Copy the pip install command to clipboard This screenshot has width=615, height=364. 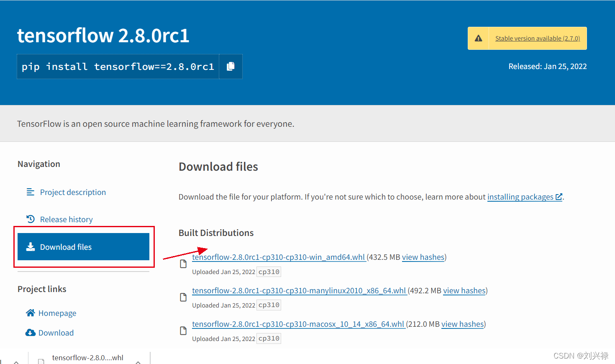[231, 67]
